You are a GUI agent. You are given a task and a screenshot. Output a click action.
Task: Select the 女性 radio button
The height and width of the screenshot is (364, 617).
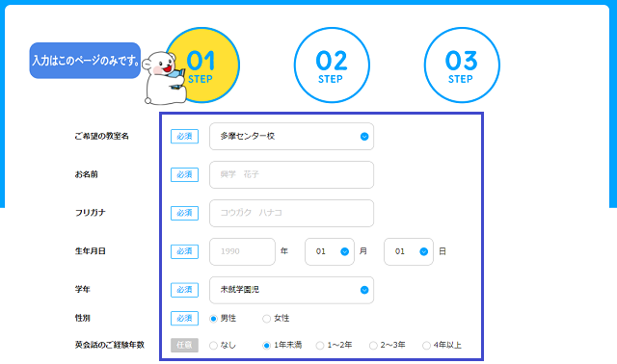coord(266,319)
